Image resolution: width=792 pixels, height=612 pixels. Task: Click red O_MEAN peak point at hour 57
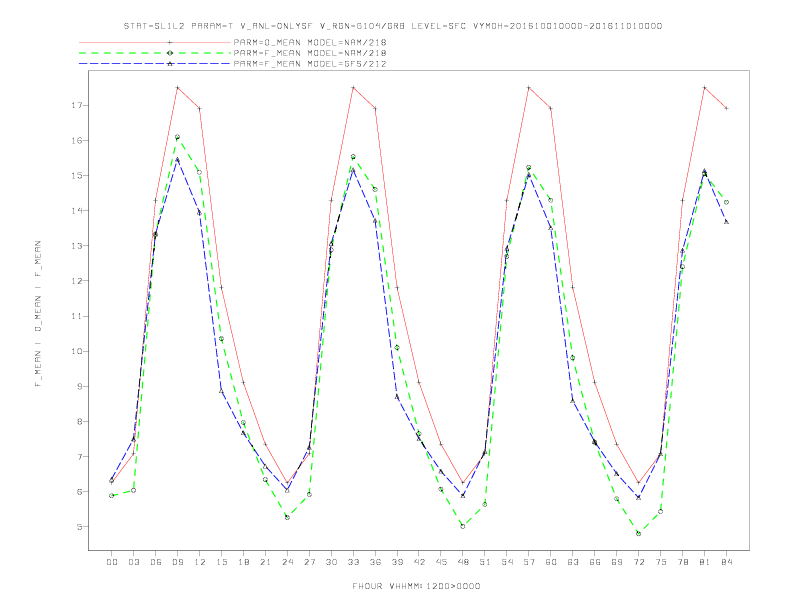tap(529, 88)
